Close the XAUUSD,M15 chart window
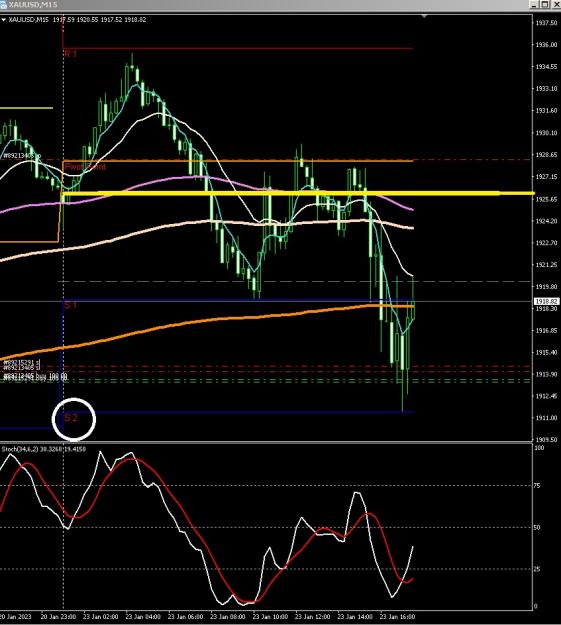This screenshot has width=561, height=625. coord(555,4)
